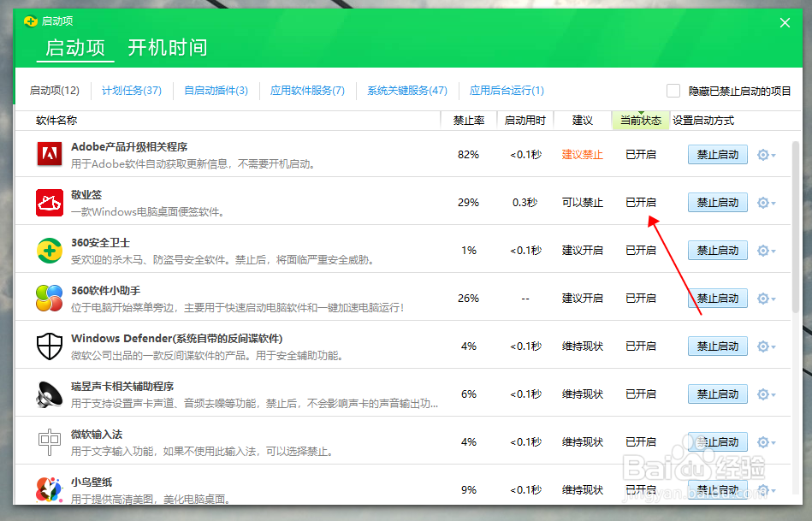Image resolution: width=812 pixels, height=521 pixels.
Task: Click the vertical scrollbar thumb of the list
Action: tap(796, 227)
